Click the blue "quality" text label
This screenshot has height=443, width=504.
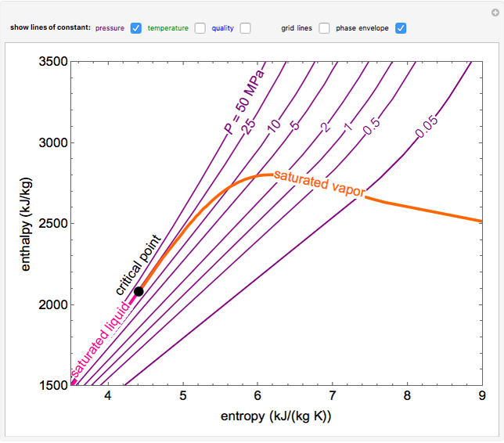click(222, 28)
